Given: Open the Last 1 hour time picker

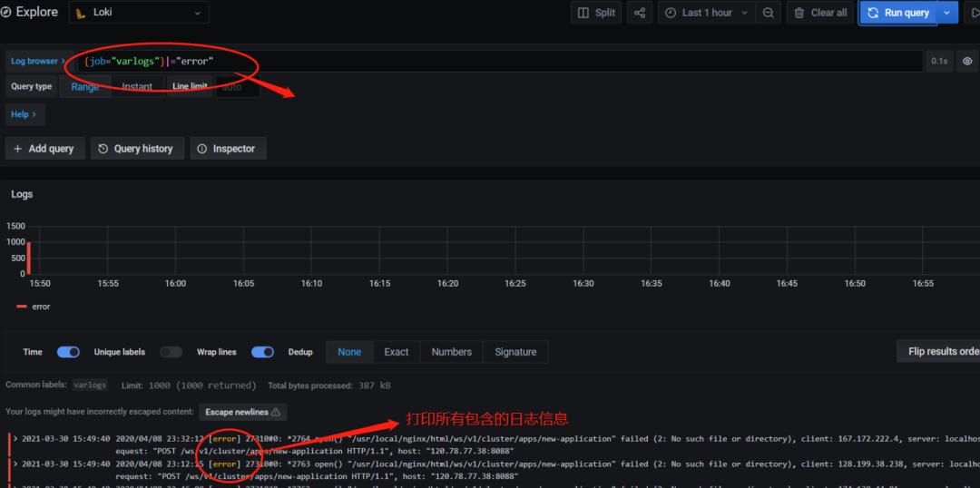Looking at the screenshot, I should 707,13.
